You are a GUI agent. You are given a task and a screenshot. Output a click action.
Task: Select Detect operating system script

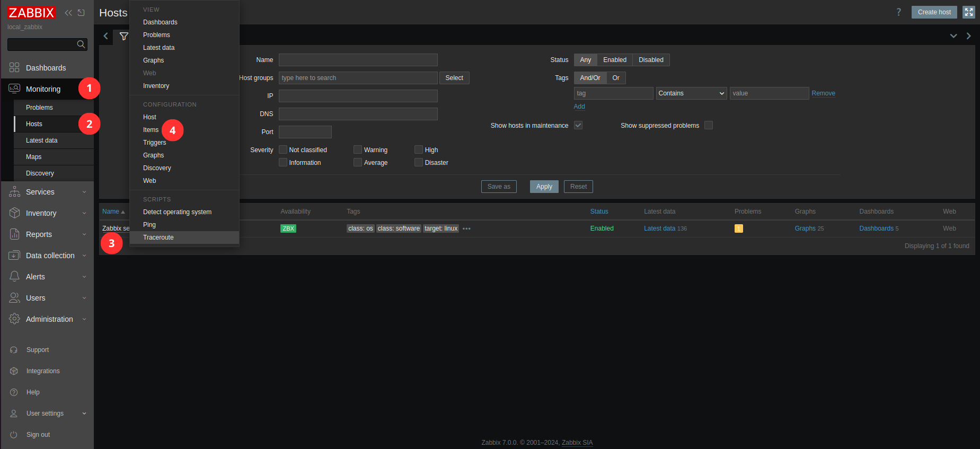click(184, 212)
